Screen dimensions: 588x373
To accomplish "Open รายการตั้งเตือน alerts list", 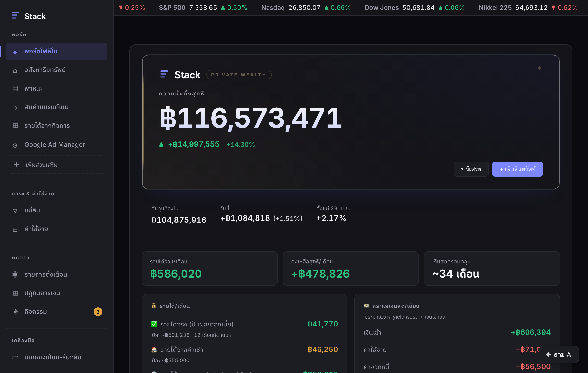I will tap(57, 274).
